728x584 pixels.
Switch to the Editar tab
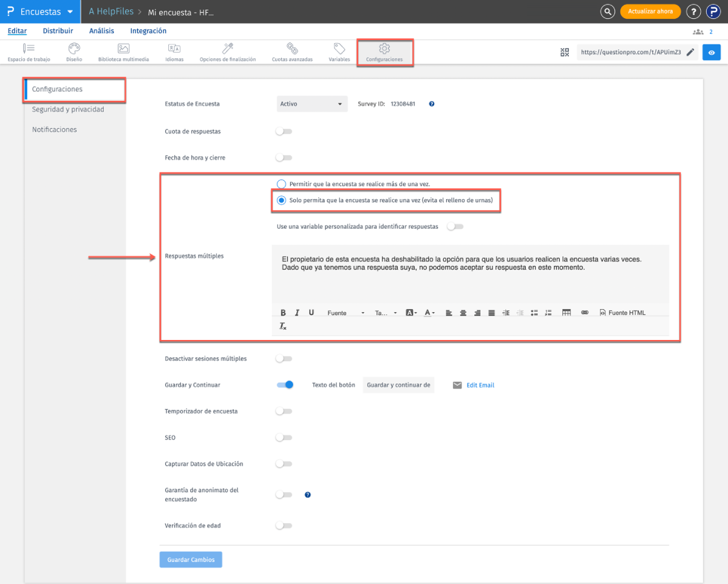tap(17, 31)
